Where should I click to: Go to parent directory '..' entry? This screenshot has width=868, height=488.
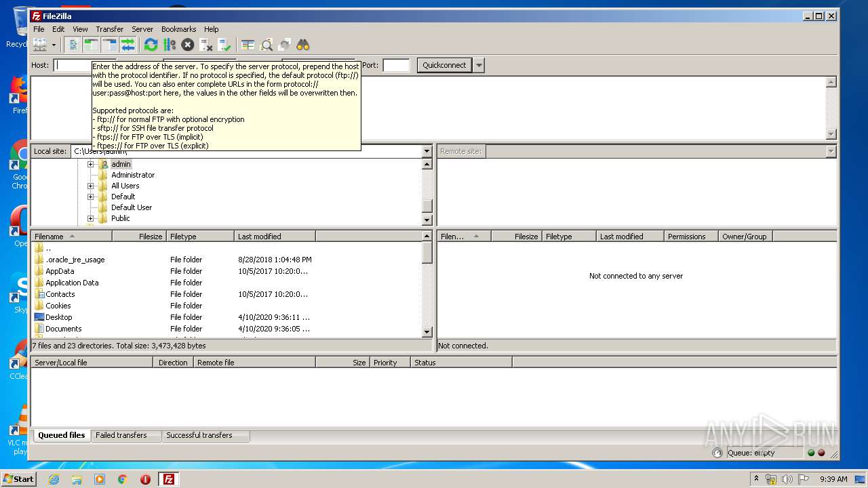pos(226,248)
